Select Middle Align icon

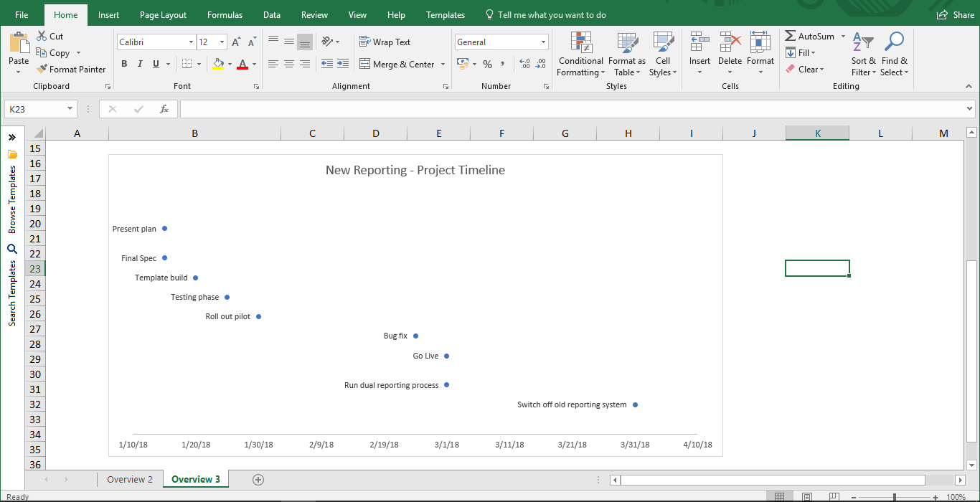point(289,42)
